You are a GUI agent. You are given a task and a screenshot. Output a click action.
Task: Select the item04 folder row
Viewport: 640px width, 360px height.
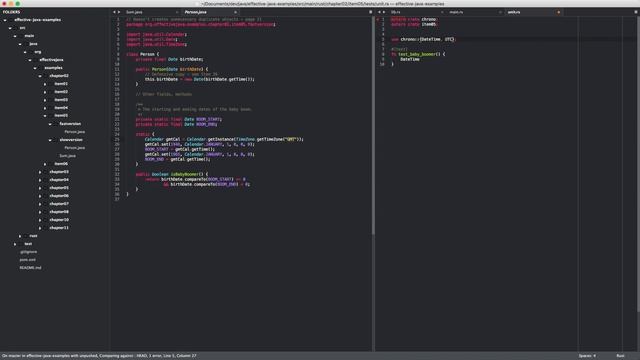click(61, 108)
